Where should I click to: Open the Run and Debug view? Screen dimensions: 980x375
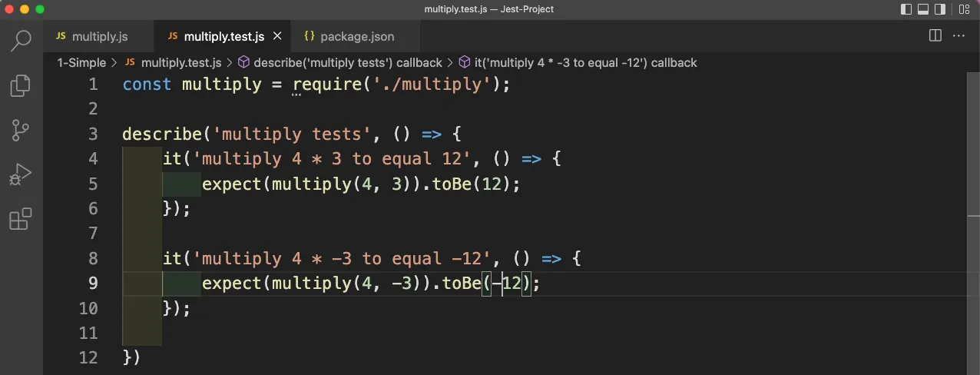pos(21,174)
